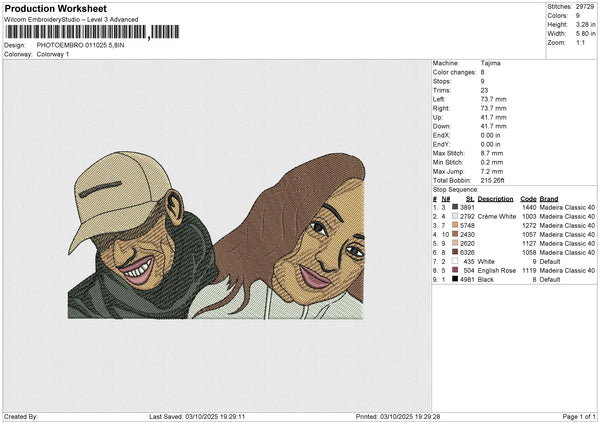Select the White thread swatch

coord(454,261)
